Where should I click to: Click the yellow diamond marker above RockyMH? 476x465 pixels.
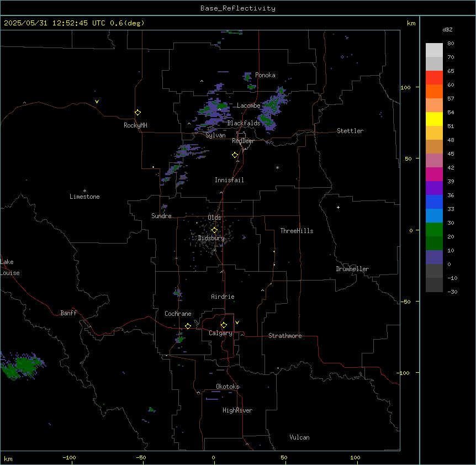pos(137,113)
